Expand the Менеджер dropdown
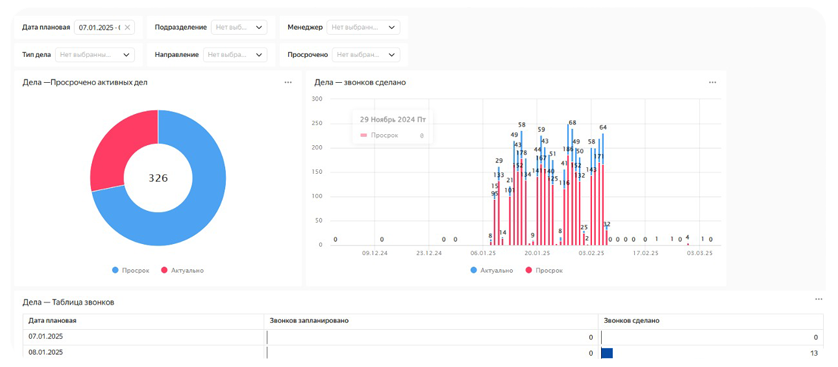 coord(363,27)
